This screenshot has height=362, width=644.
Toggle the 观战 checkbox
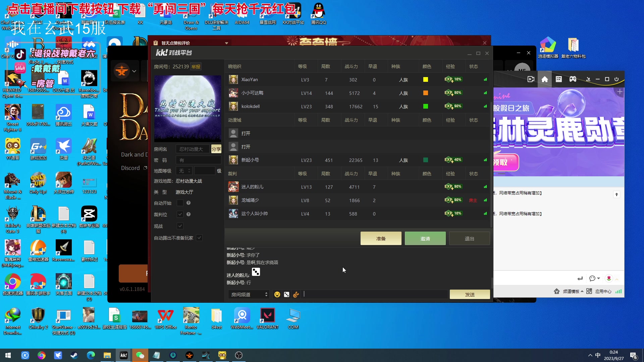tap(180, 226)
